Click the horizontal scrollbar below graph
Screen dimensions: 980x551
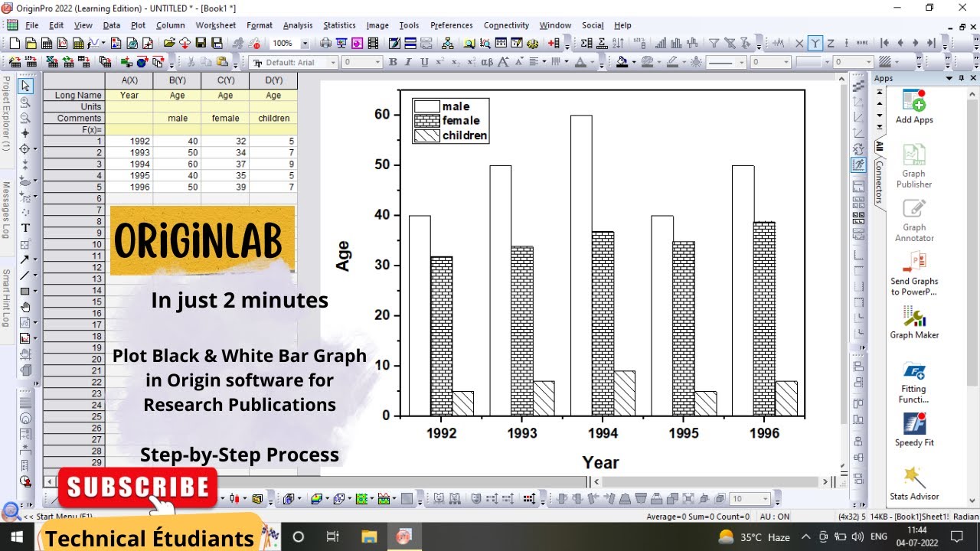pos(712,481)
